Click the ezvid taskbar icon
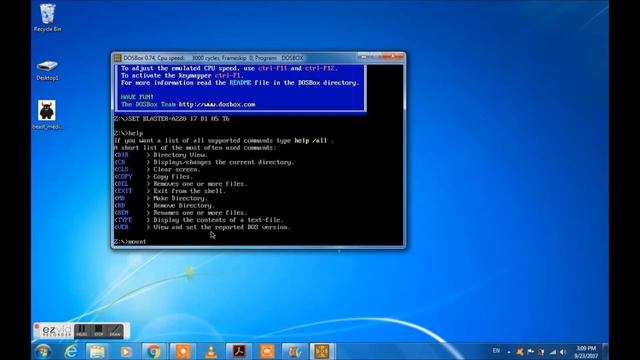Viewport: 640px width, 360px height. pyautogui.click(x=295, y=351)
